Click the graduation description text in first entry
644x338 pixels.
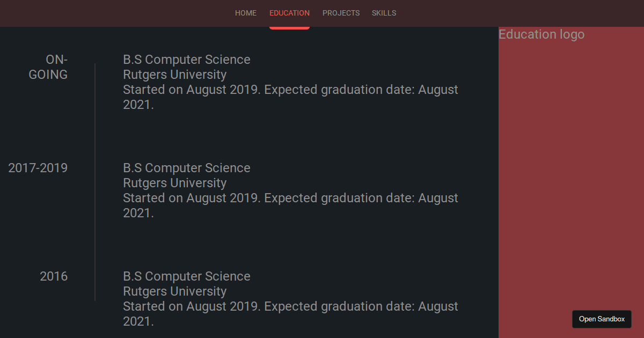(290, 97)
